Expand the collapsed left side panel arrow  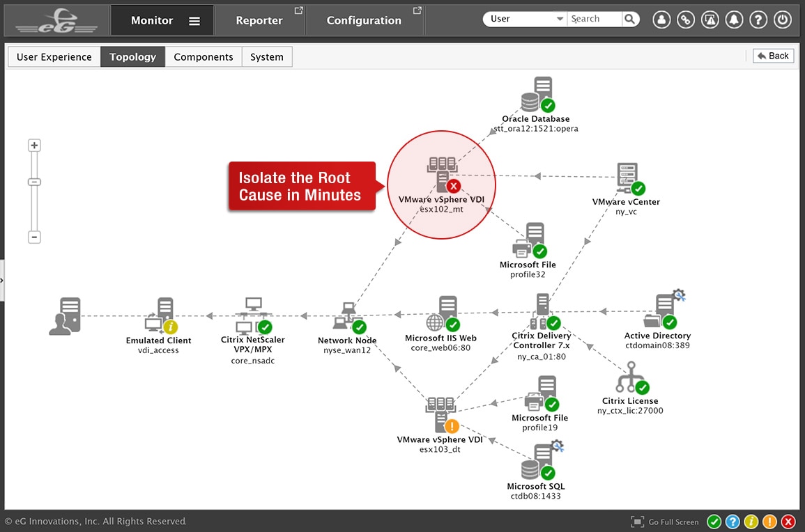tap(2, 280)
